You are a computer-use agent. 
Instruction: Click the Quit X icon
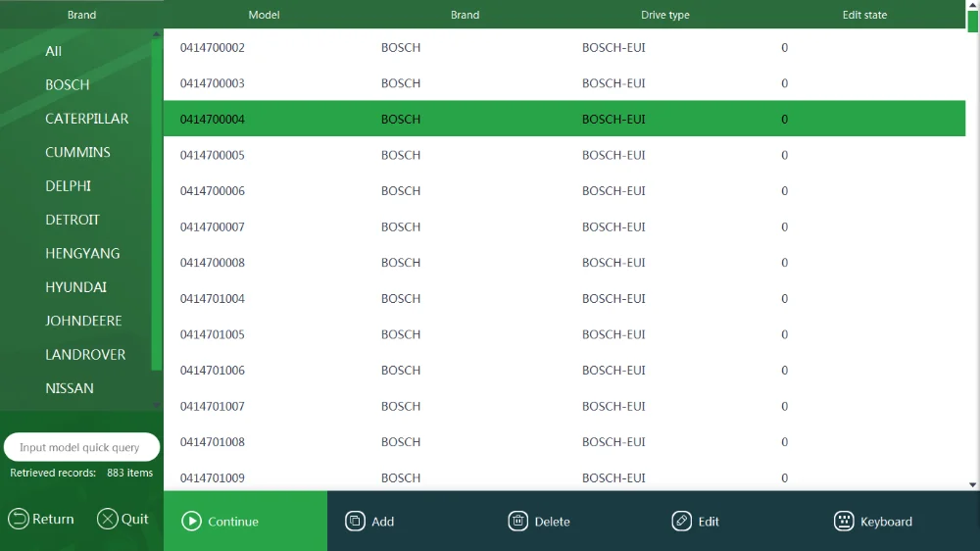click(x=108, y=519)
